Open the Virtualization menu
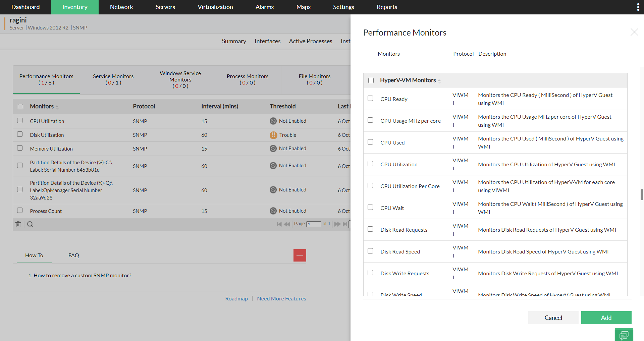Screen dimensions: 644x341 (x=215, y=7)
